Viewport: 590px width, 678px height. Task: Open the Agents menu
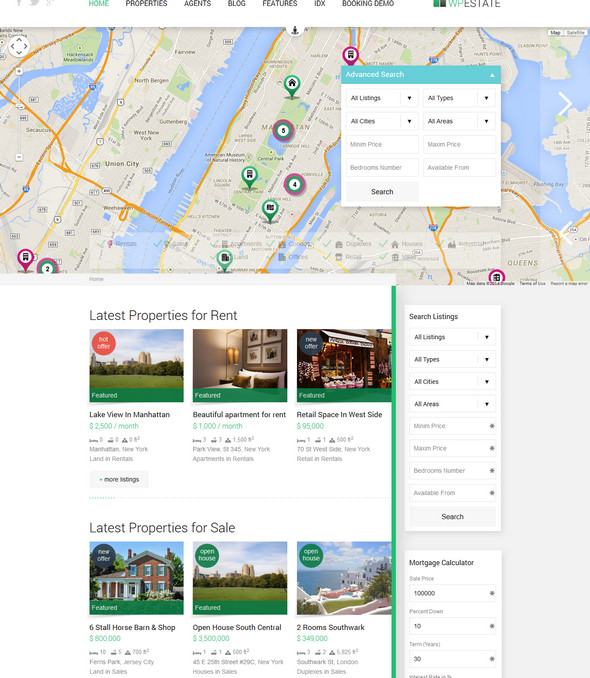click(x=197, y=3)
